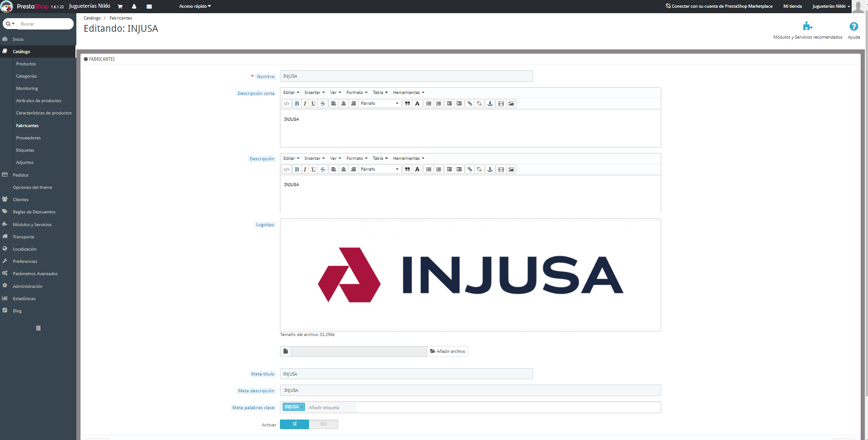Open the customers person icon in header
The image size is (868, 440).
point(134,6)
